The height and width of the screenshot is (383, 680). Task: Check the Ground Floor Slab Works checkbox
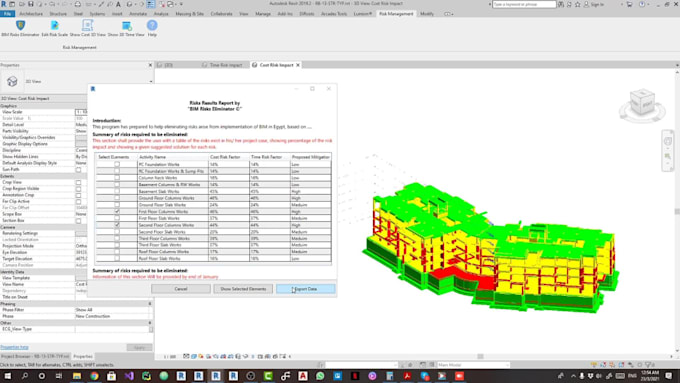(117, 205)
